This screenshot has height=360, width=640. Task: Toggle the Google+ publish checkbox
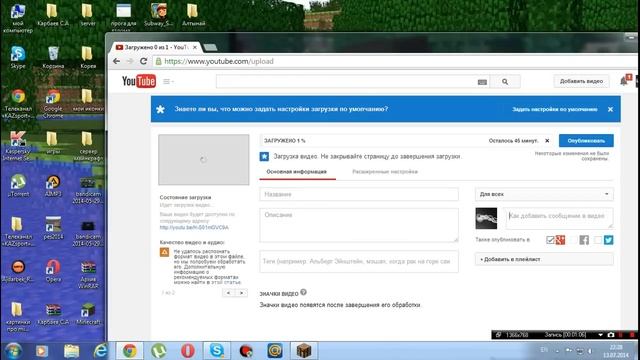550,240
